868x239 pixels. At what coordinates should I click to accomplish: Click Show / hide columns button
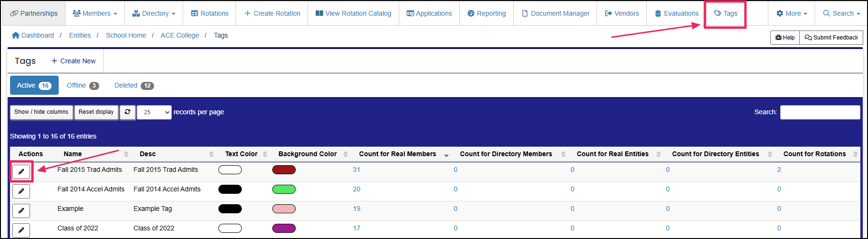(41, 112)
